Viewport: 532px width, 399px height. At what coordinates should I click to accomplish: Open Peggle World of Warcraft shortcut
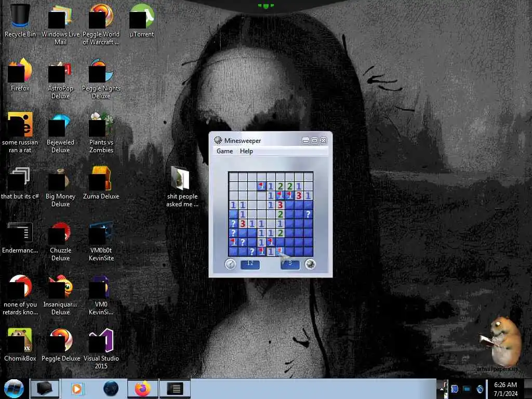pyautogui.click(x=101, y=24)
